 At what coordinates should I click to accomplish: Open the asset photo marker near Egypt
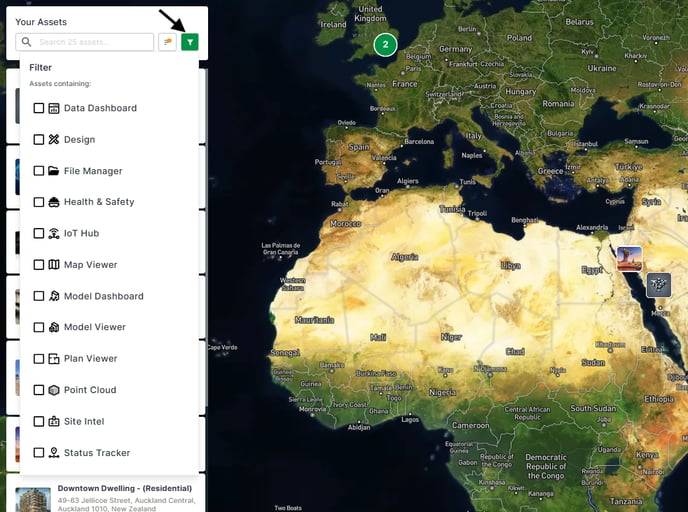(x=629, y=259)
